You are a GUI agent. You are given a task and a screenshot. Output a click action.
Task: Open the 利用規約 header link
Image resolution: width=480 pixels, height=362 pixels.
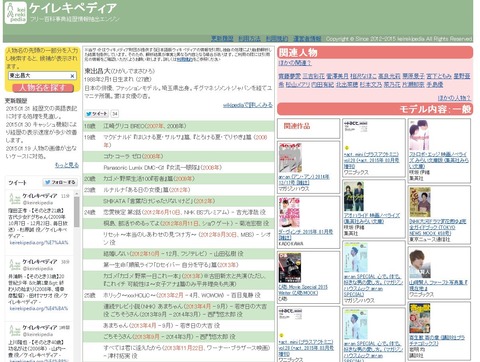[277, 39]
